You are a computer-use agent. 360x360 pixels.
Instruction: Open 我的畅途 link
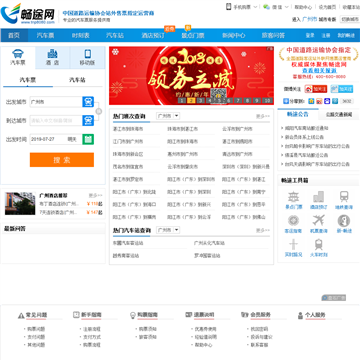tap(346, 35)
